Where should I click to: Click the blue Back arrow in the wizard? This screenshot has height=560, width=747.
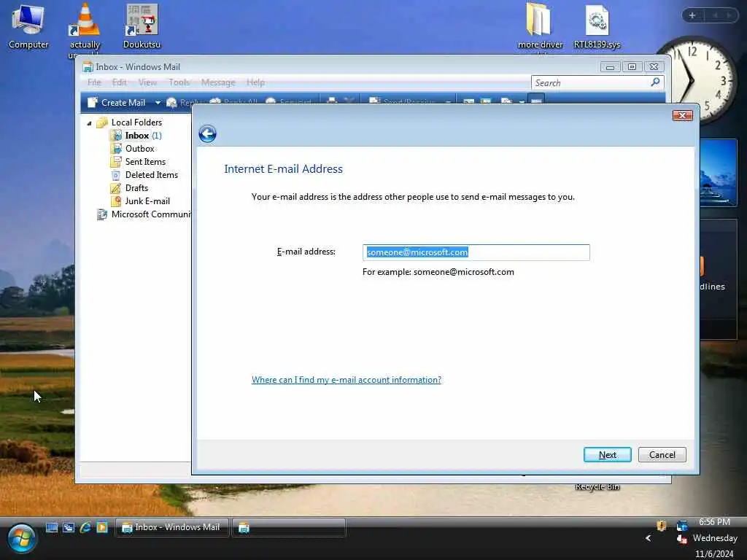coord(207,134)
